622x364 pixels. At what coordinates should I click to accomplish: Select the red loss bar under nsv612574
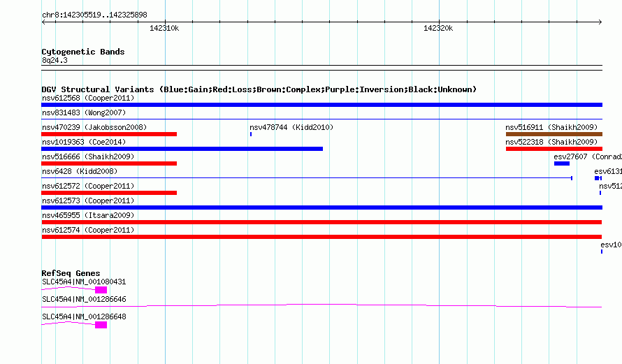click(x=321, y=237)
